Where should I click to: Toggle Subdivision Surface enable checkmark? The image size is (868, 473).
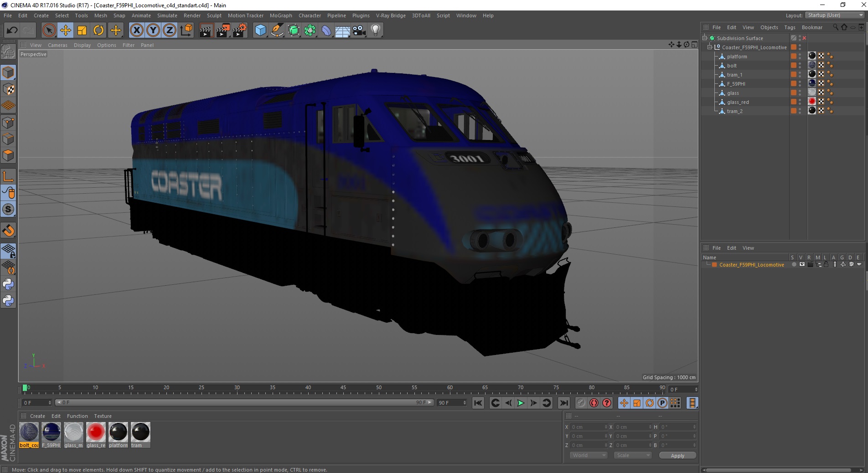[x=804, y=38]
